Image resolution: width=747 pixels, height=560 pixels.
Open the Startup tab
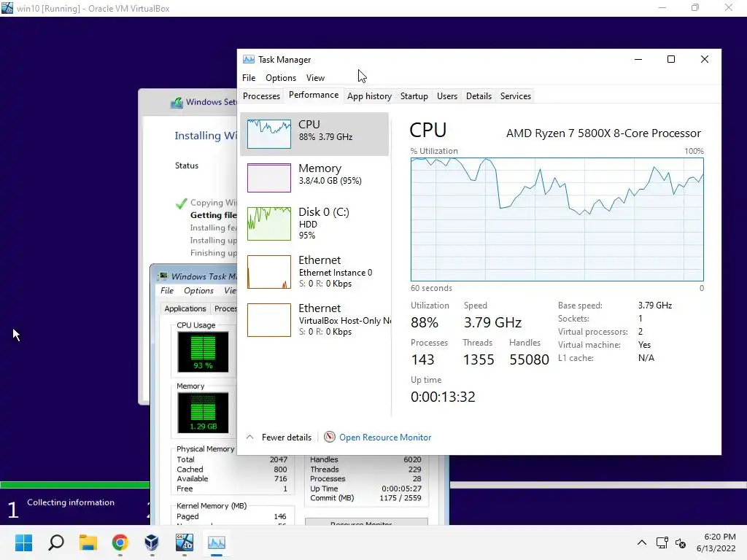tap(414, 96)
